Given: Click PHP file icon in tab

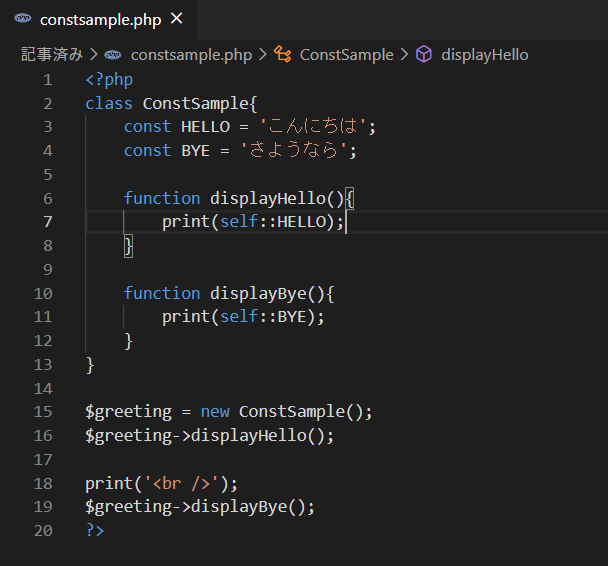Looking at the screenshot, I should coord(23,18).
